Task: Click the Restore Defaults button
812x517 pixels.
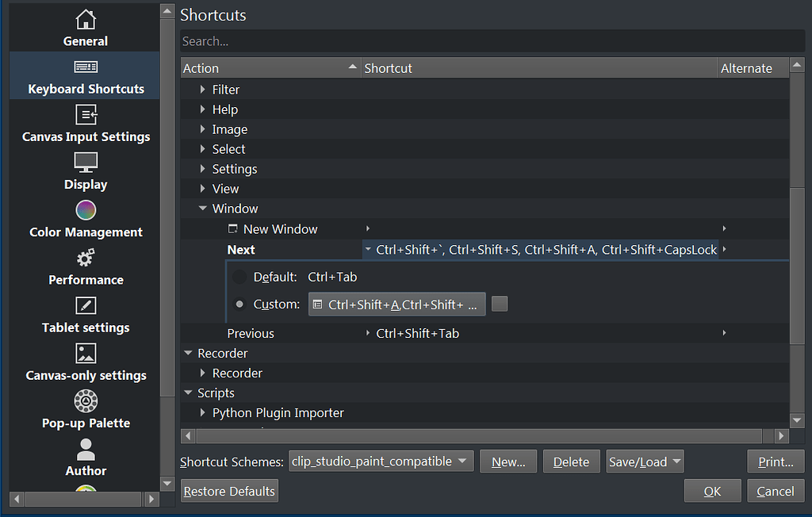Action: pyautogui.click(x=229, y=492)
